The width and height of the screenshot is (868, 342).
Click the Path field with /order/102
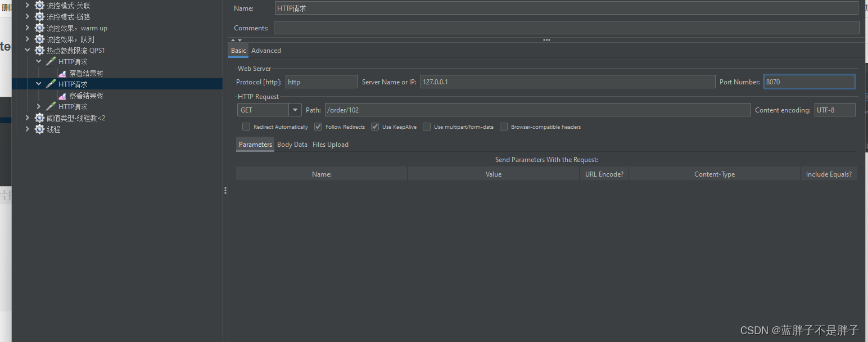[537, 110]
